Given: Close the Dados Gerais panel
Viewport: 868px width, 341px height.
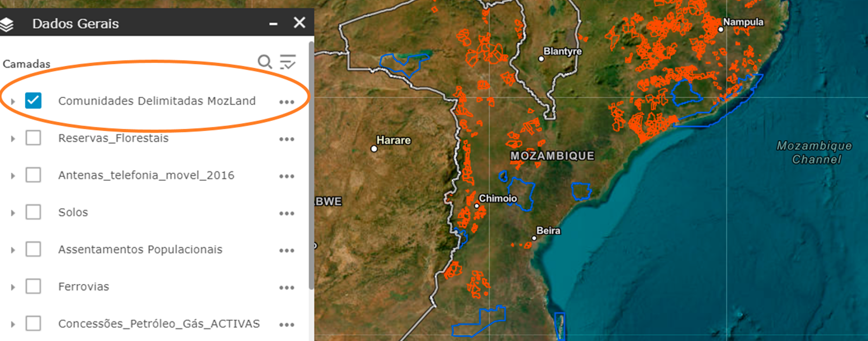Looking at the screenshot, I should pyautogui.click(x=299, y=23).
